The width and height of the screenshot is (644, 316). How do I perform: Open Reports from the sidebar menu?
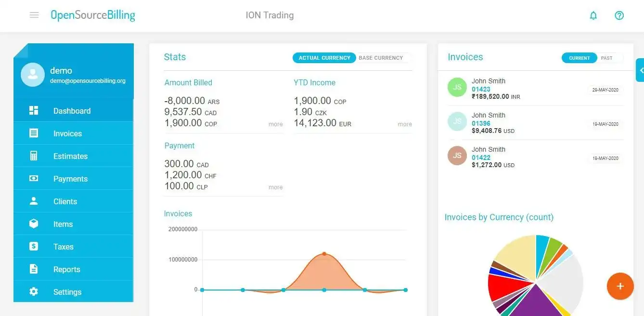[x=66, y=269]
